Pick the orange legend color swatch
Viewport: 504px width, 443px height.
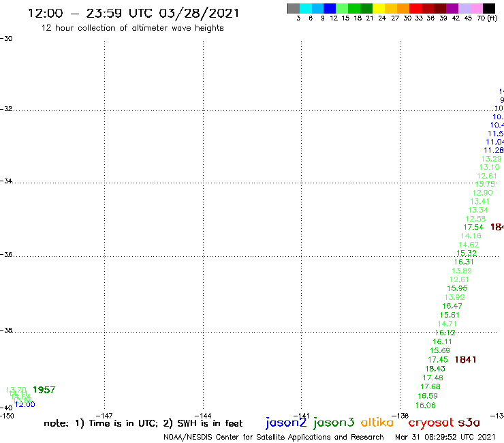coord(403,8)
